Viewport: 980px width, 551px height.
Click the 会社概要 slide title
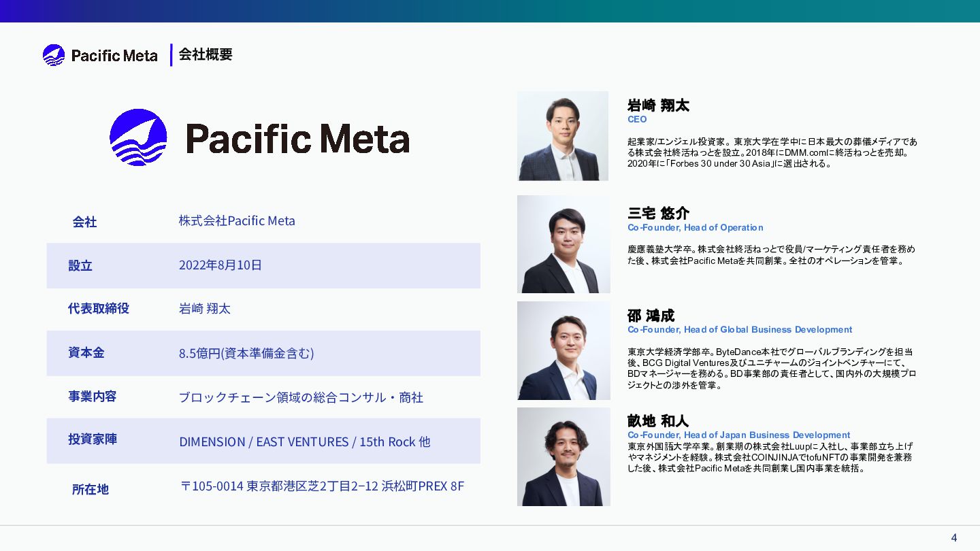tap(206, 54)
